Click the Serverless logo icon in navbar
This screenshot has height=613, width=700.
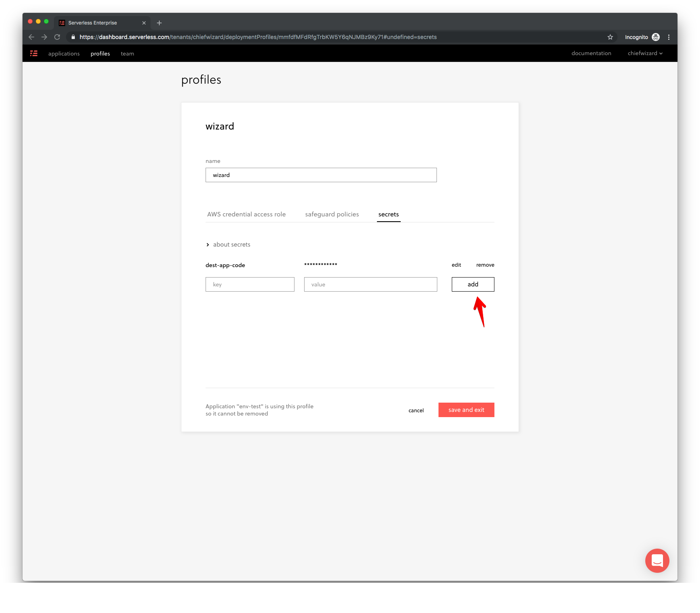tap(34, 53)
